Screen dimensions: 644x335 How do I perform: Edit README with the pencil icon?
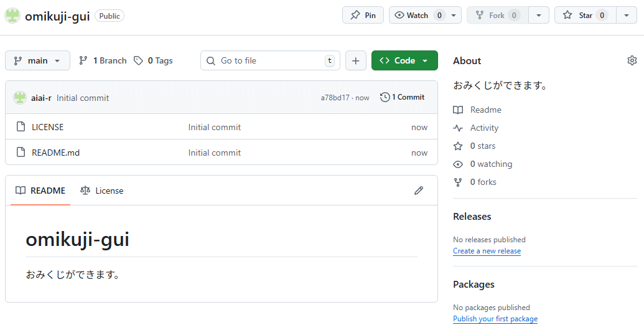[419, 191]
